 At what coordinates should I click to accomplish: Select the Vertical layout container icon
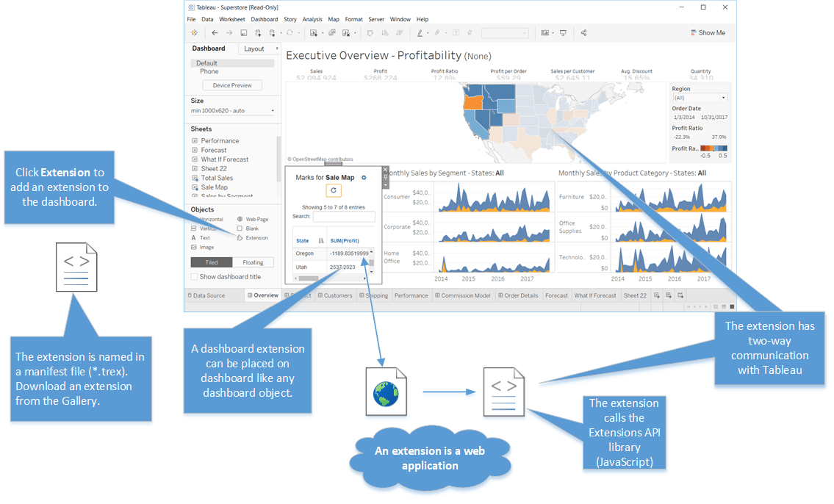point(193,228)
